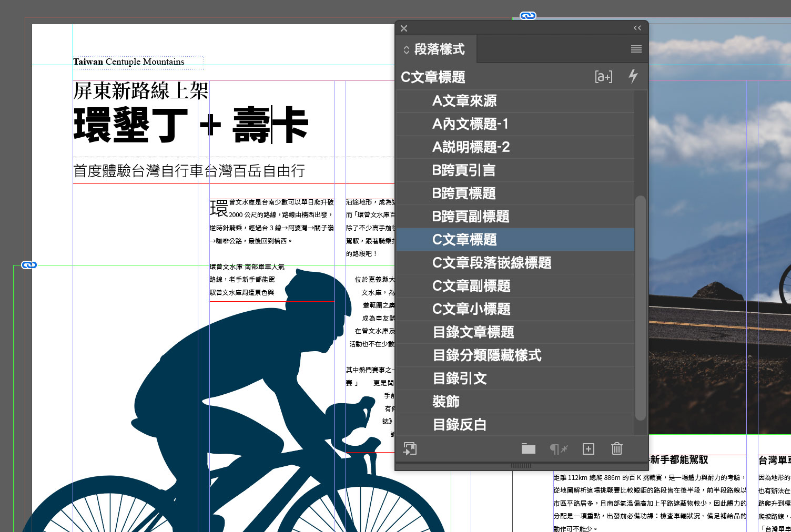This screenshot has height=532, width=791.
Task: Close the Paragraph Styles floating panel
Action: [404, 28]
